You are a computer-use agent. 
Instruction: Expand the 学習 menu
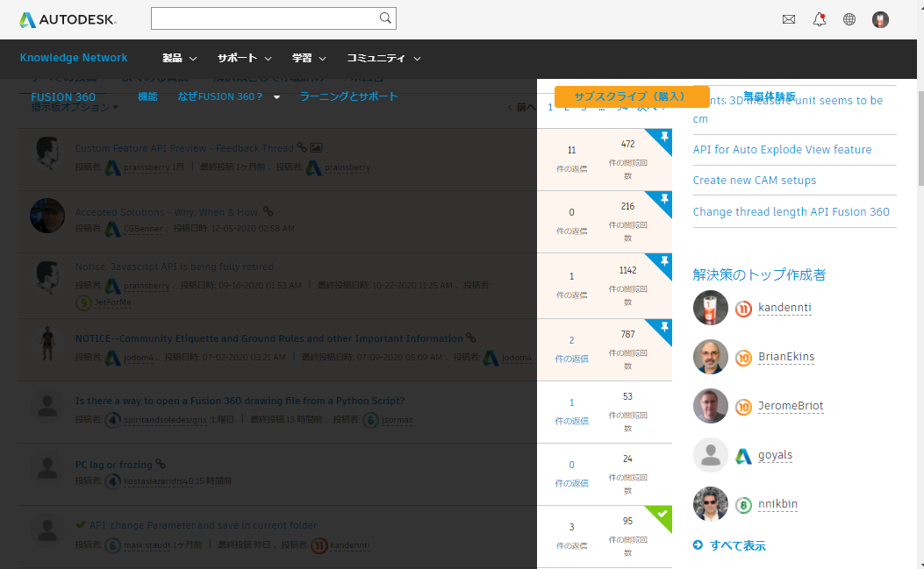pos(309,59)
